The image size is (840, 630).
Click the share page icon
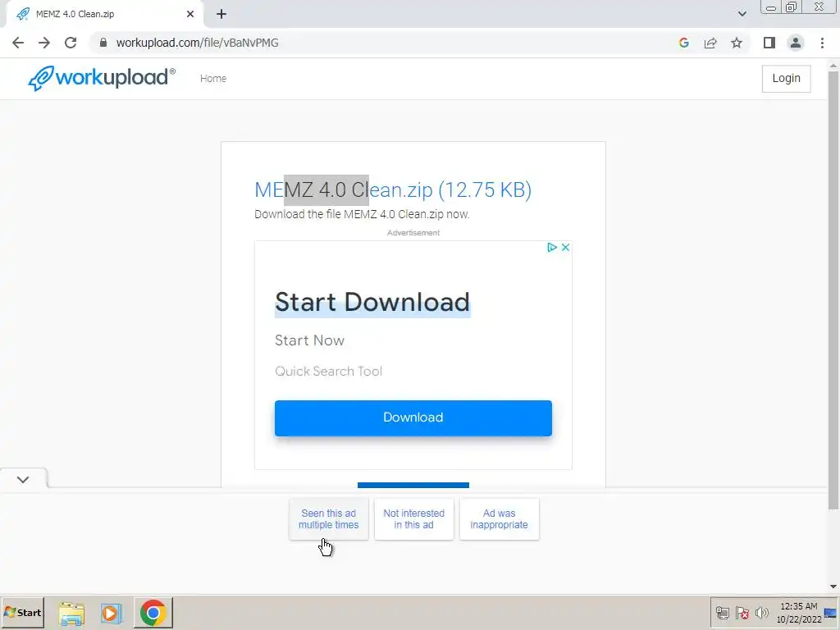(x=710, y=43)
